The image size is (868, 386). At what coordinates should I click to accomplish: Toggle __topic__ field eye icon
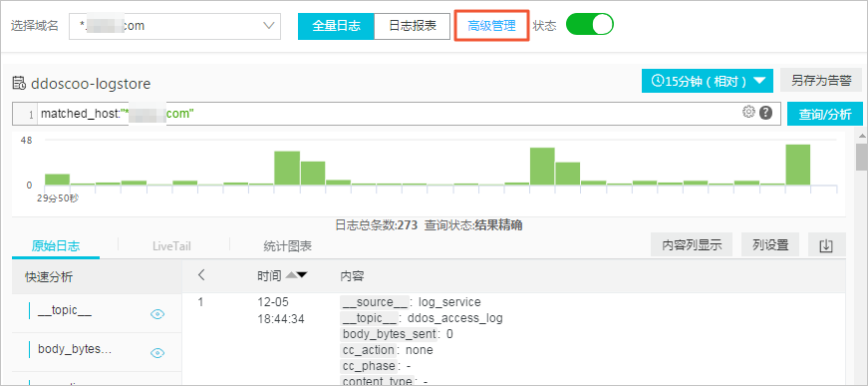pyautogui.click(x=157, y=314)
